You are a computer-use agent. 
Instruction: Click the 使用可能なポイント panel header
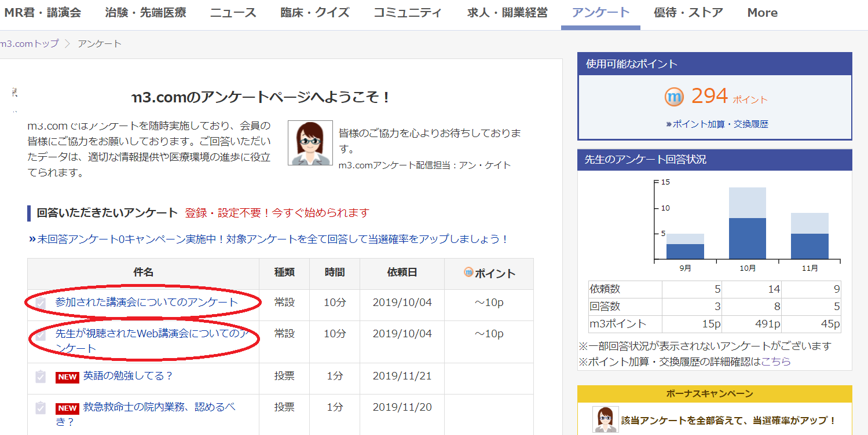[x=715, y=64]
